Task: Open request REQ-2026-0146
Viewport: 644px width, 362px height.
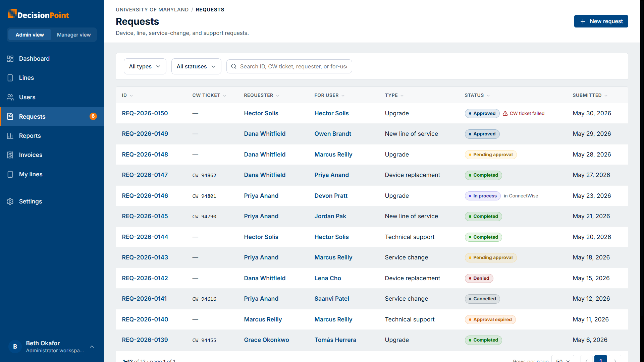Action: pyautogui.click(x=145, y=196)
